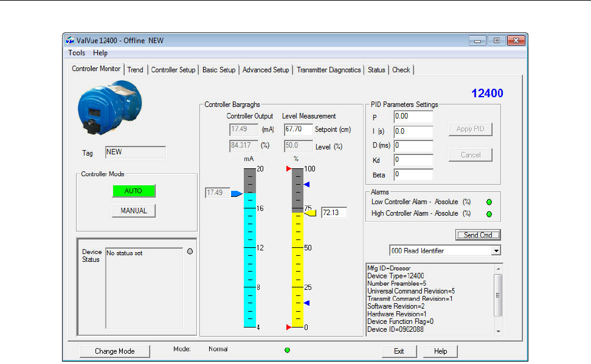Click the yellow level measurement bargraph
The image size is (591, 364).
click(x=298, y=270)
